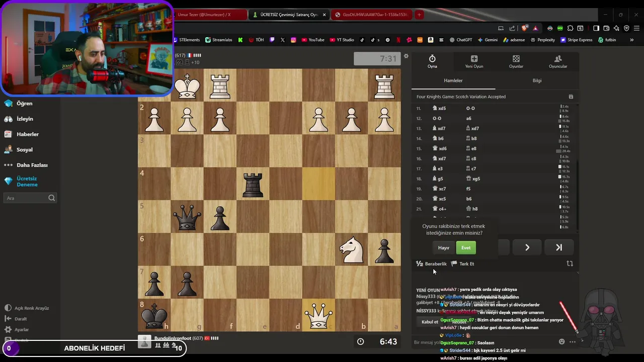Confirm resignation with Evet
Viewport: 644px width, 362px height.
[x=466, y=247]
